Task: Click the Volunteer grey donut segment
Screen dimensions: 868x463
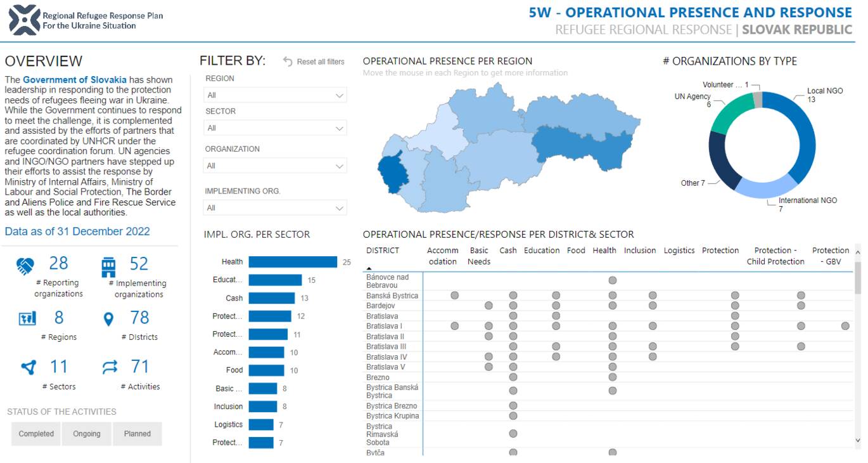Action: pyautogui.click(x=757, y=100)
